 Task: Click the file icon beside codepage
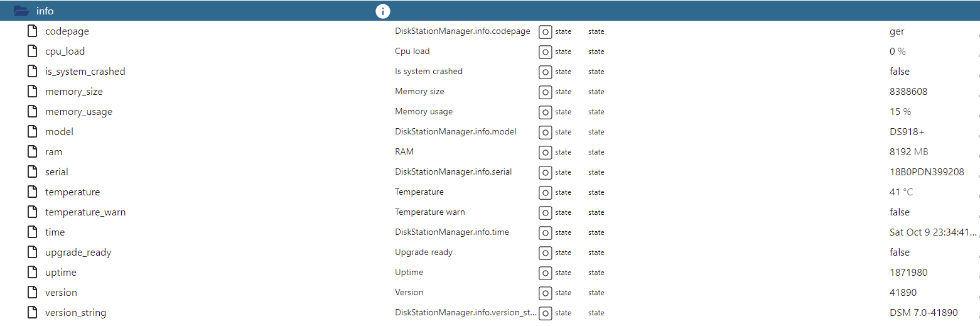click(33, 31)
